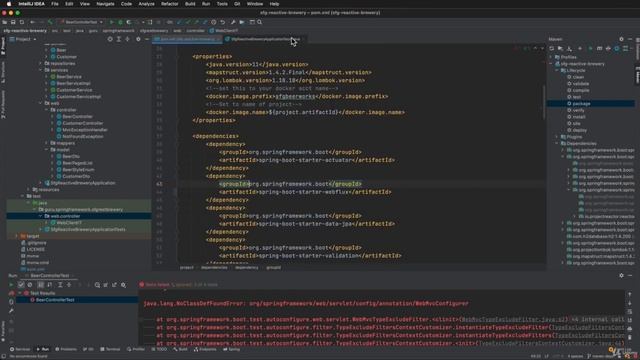Collapse the controller folder in Project tree

tap(47, 110)
